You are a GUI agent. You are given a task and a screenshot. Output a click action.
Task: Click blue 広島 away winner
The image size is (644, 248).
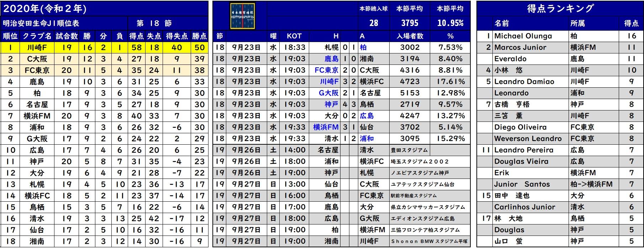(x=366, y=116)
